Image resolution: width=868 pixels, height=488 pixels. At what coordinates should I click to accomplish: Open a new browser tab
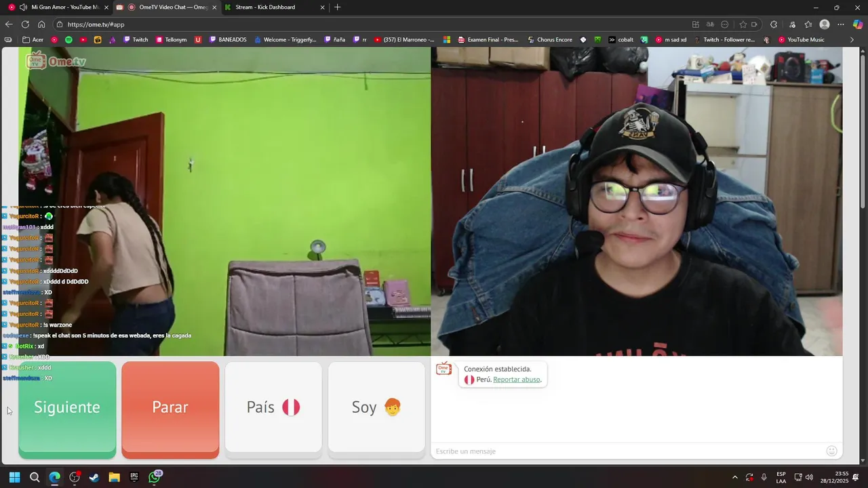click(x=338, y=7)
